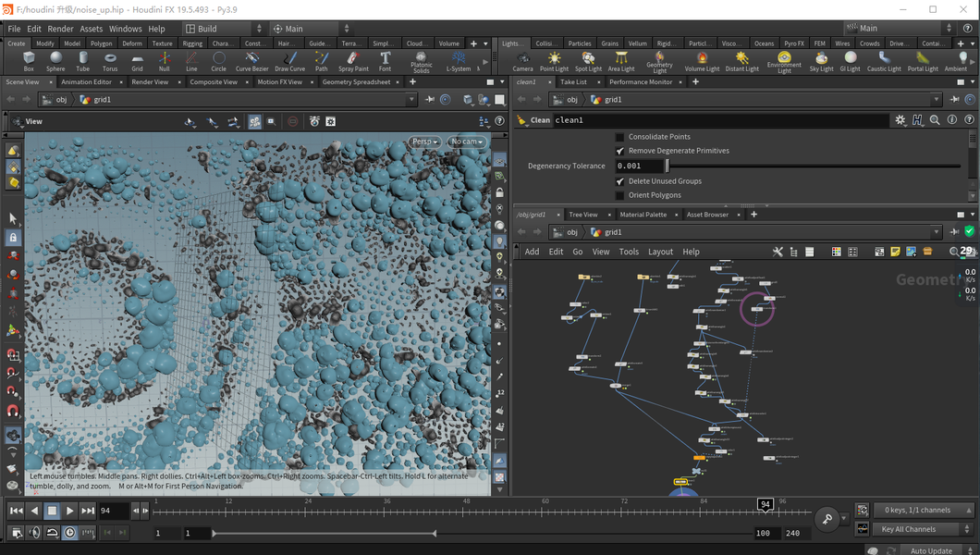Open the Windows menu
980x555 pixels.
tap(126, 29)
